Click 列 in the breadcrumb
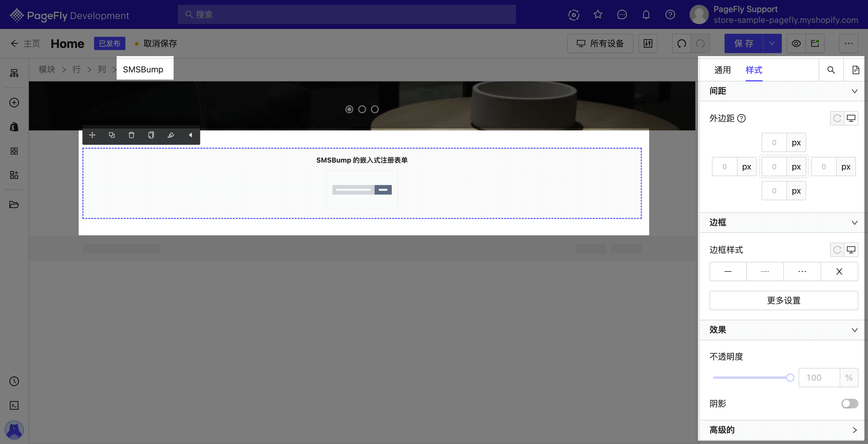 (102, 69)
